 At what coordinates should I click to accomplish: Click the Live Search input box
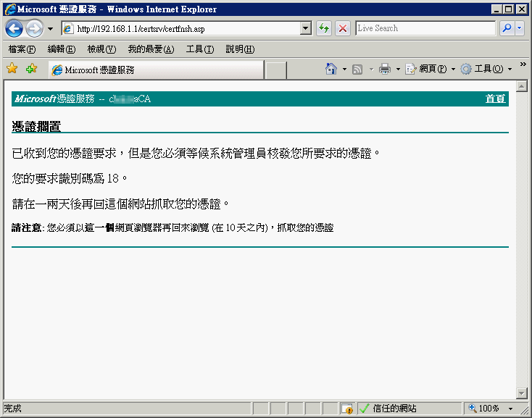pyautogui.click(x=425, y=28)
